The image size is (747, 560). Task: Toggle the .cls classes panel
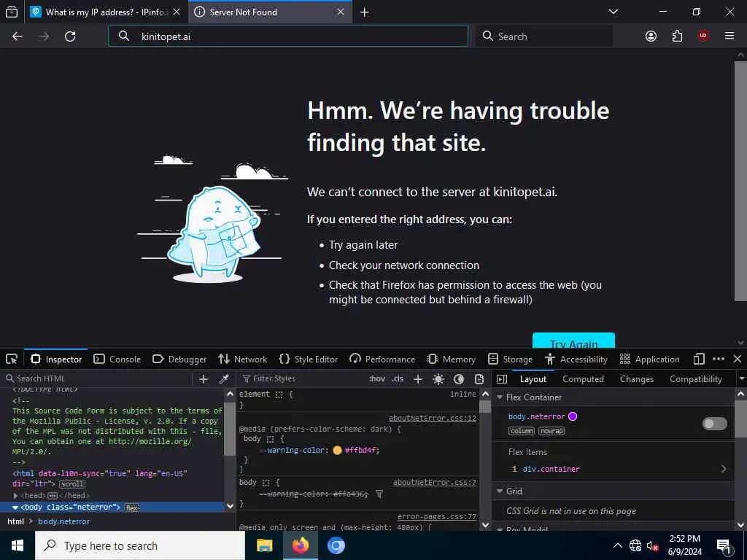(x=398, y=379)
